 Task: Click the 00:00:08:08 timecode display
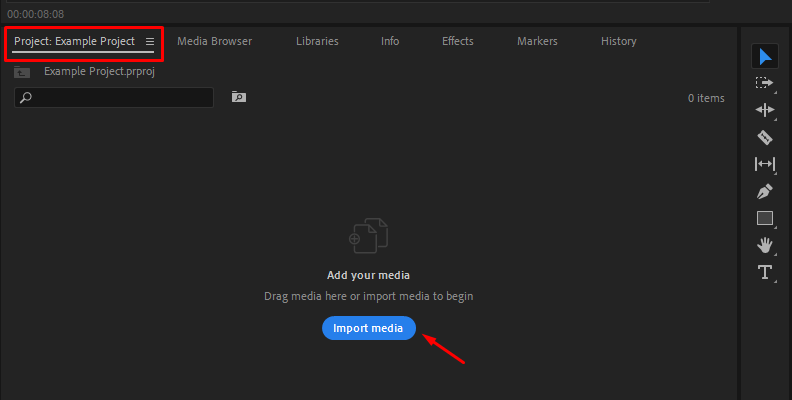click(35, 15)
